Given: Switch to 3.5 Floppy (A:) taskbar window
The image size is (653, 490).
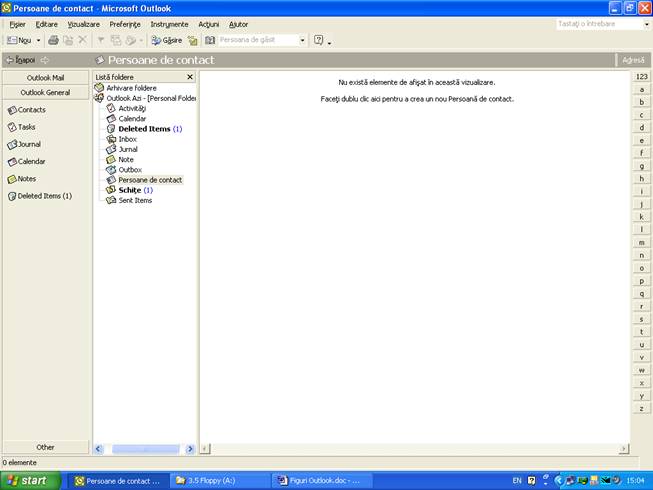Looking at the screenshot, I should (221, 481).
